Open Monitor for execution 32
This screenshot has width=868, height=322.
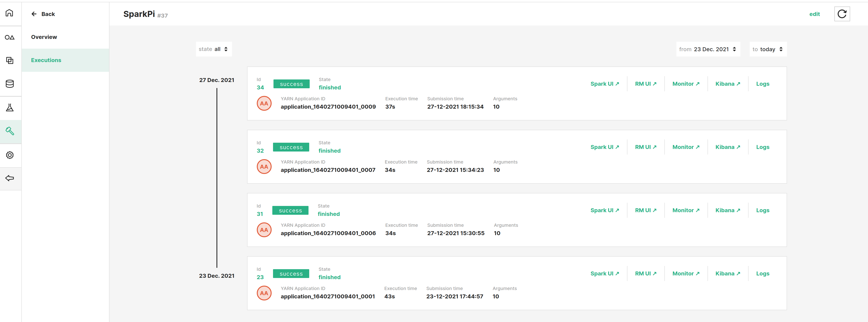pyautogui.click(x=686, y=147)
